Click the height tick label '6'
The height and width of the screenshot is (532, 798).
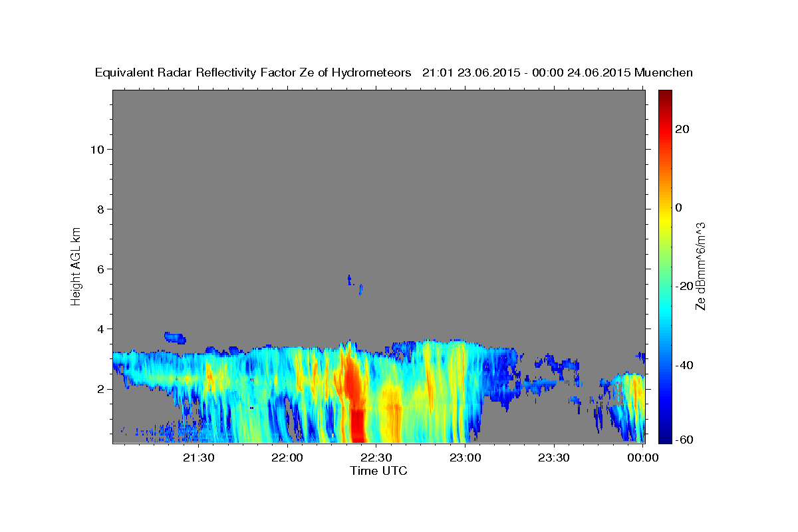tap(99, 269)
